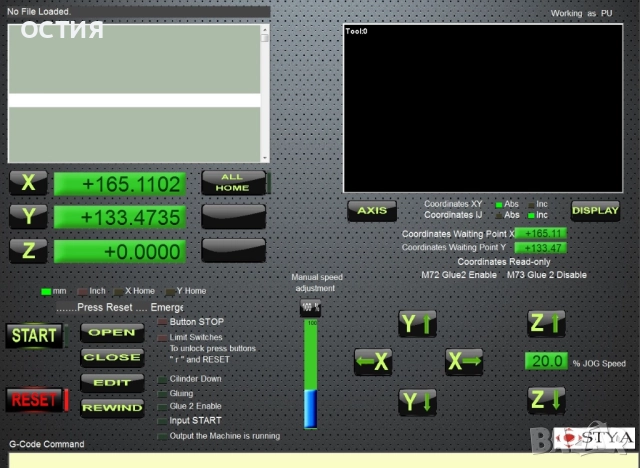Viewport: 640px width, 468px height.
Task: Switch units to Inch
Action: pyautogui.click(x=84, y=291)
